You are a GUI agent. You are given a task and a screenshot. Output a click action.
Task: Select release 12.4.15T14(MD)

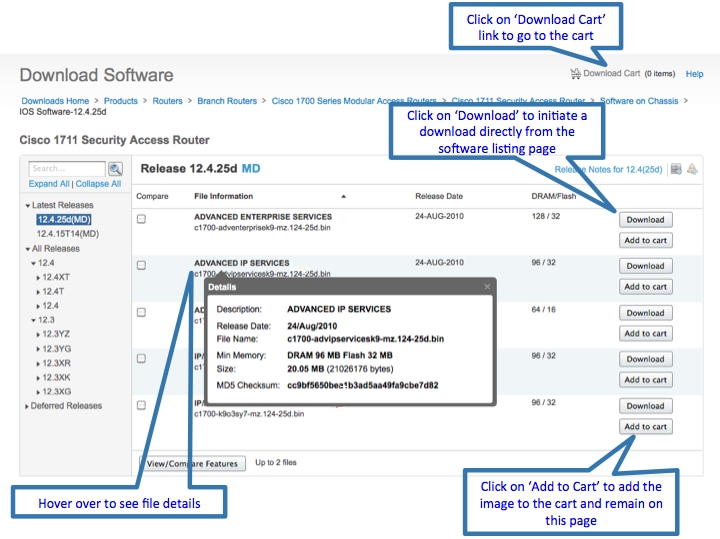pos(68,234)
